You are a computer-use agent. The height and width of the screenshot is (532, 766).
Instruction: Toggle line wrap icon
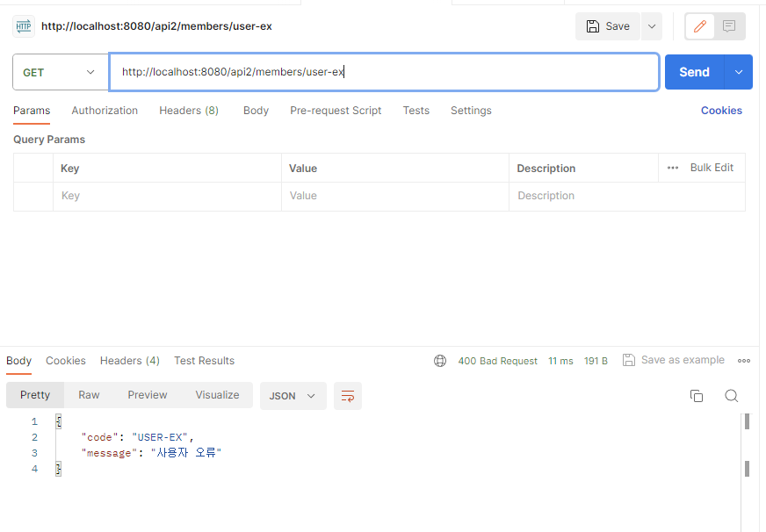tap(348, 396)
